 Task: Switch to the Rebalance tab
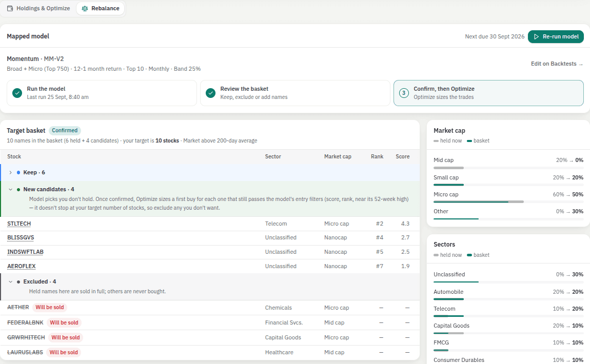pos(101,8)
